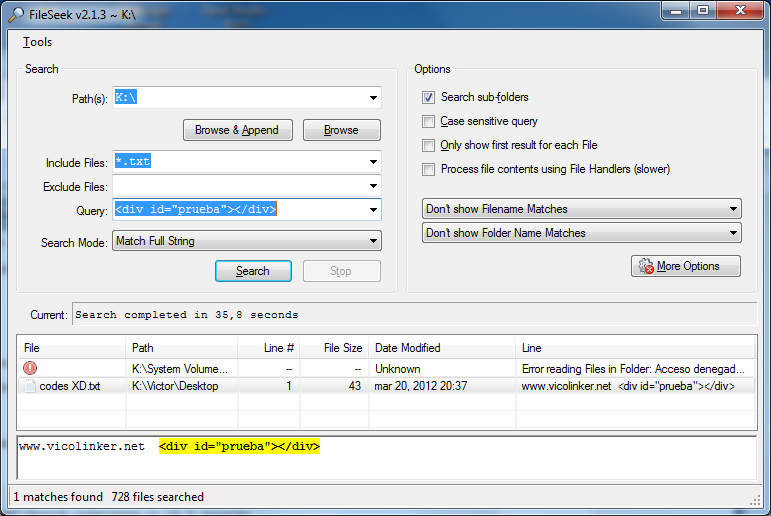
Task: Open More Options
Action: (686, 266)
